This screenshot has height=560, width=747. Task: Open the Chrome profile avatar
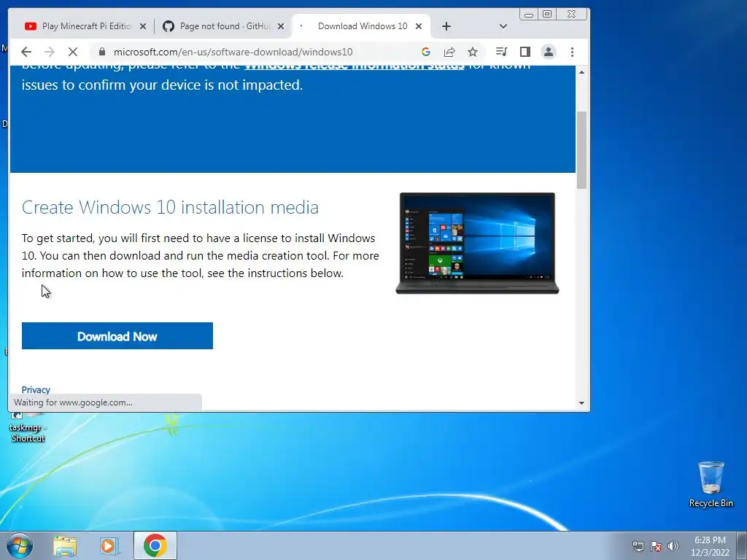pos(549,52)
